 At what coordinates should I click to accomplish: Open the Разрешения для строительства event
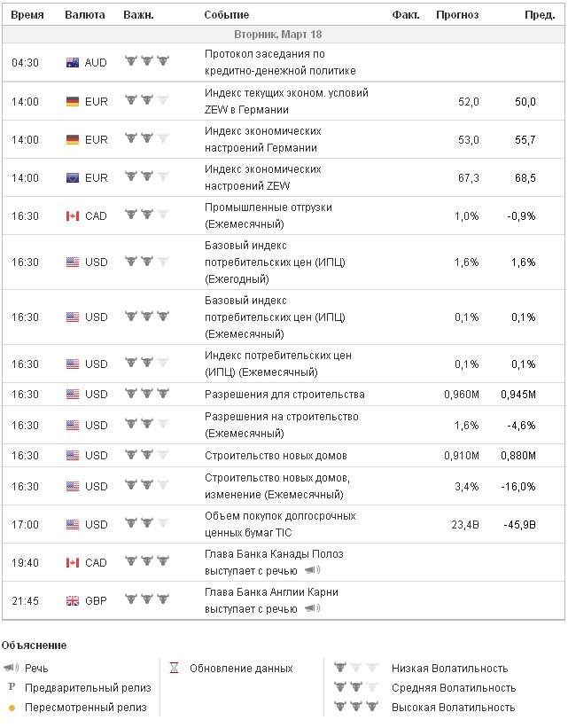(284, 395)
